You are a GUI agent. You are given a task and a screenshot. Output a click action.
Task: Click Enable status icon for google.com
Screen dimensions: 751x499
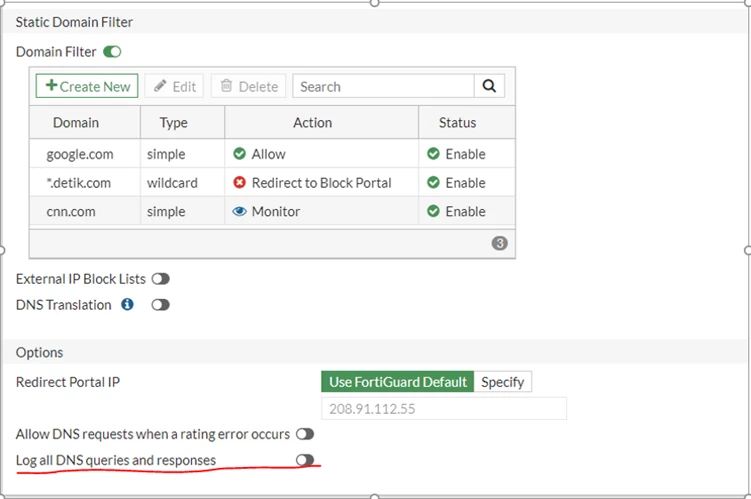pos(433,154)
